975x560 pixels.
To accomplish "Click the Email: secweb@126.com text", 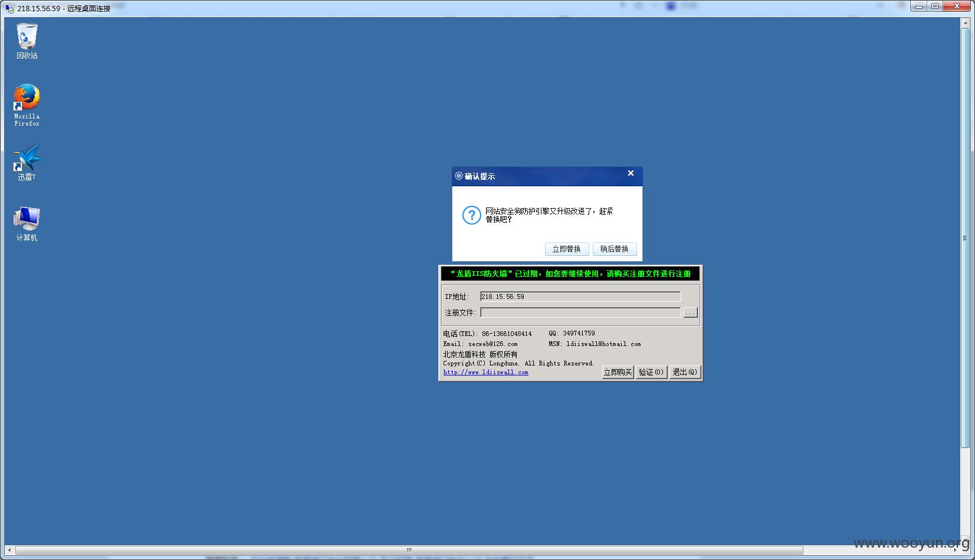I will (x=480, y=344).
